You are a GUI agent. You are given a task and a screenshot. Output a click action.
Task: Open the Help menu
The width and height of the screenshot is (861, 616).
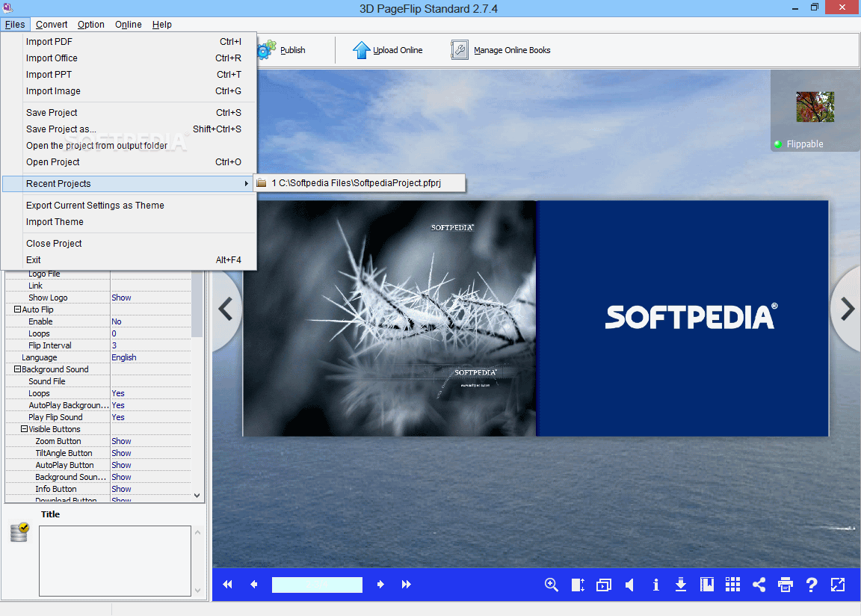click(162, 25)
